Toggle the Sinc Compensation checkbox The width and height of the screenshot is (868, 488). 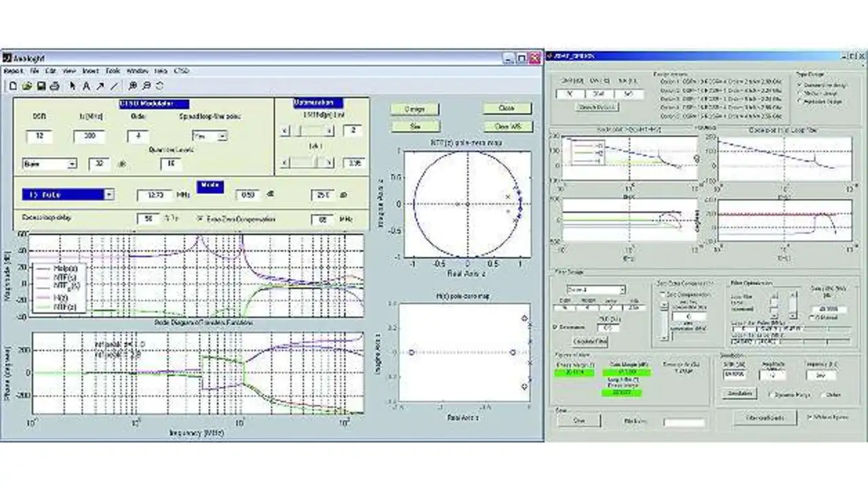tap(663, 295)
